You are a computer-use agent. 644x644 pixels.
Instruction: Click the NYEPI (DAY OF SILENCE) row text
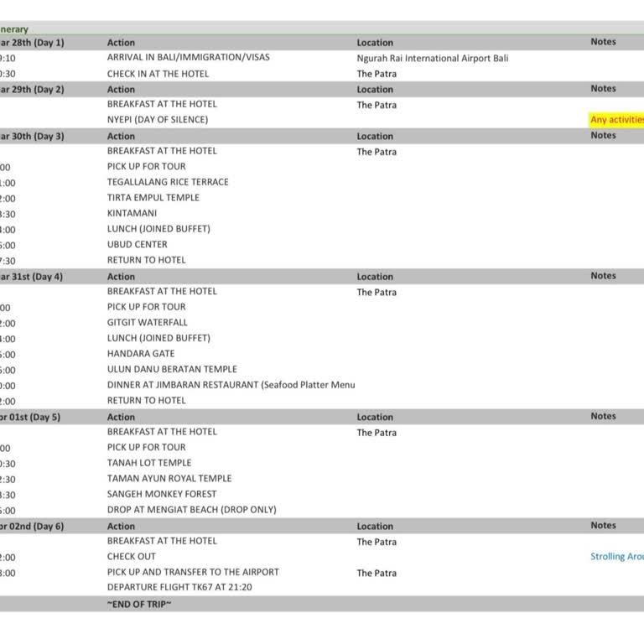[158, 120]
